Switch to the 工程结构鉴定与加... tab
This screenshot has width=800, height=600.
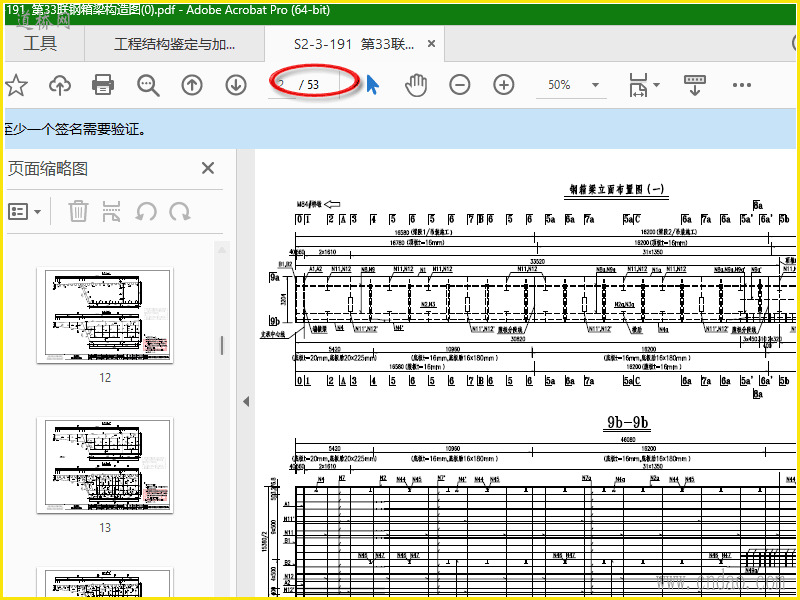[174, 44]
